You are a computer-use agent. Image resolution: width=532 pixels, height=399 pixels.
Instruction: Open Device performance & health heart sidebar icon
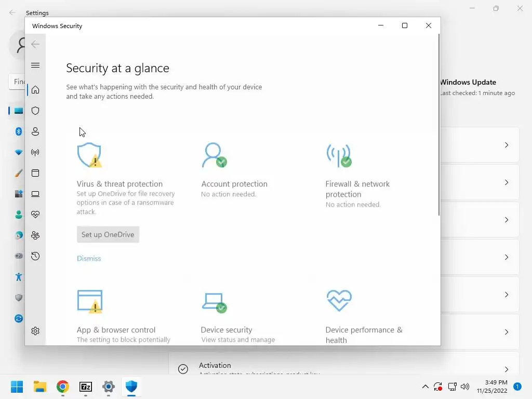point(35,215)
